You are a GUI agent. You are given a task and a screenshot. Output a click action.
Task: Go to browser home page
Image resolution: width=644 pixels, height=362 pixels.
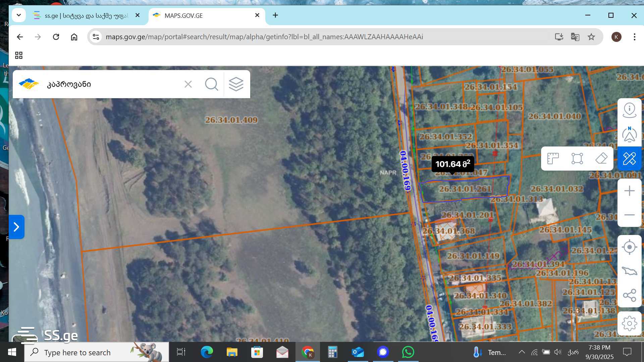(x=74, y=37)
